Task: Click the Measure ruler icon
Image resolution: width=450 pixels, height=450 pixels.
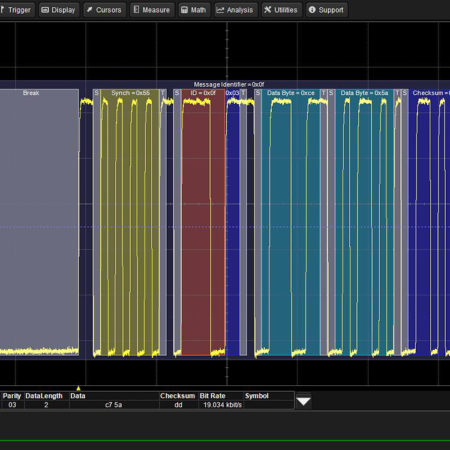Action: [x=136, y=10]
